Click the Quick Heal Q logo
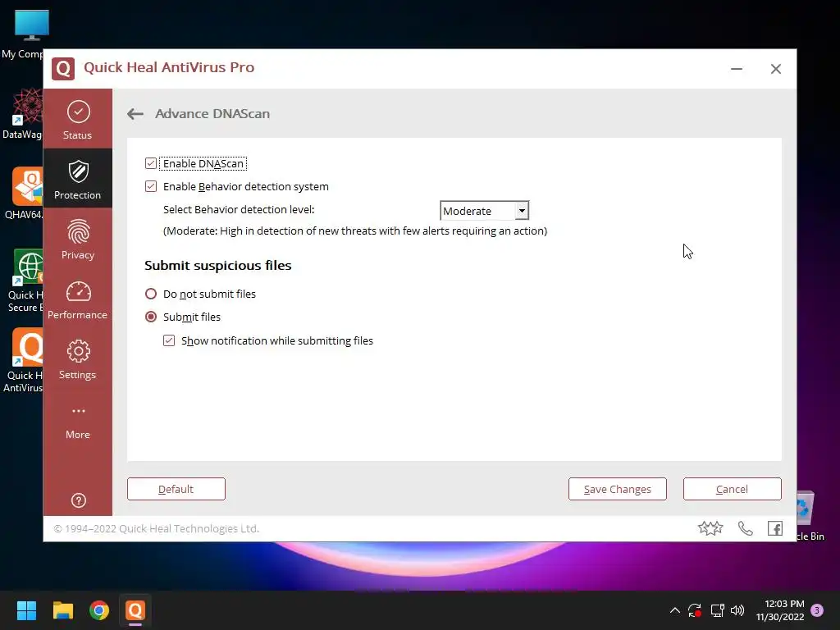The image size is (840, 630). [x=63, y=69]
